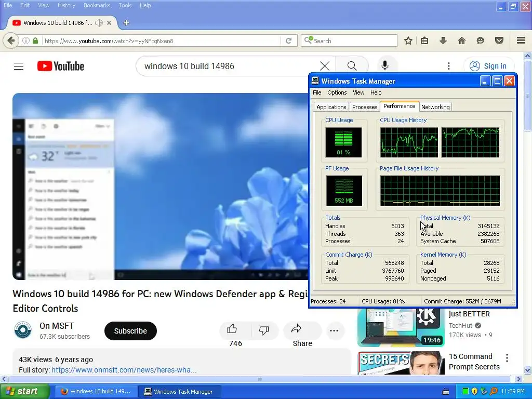Subscribe to On MSFT channel
Viewport: 532px width, 399px height.
coord(130,331)
